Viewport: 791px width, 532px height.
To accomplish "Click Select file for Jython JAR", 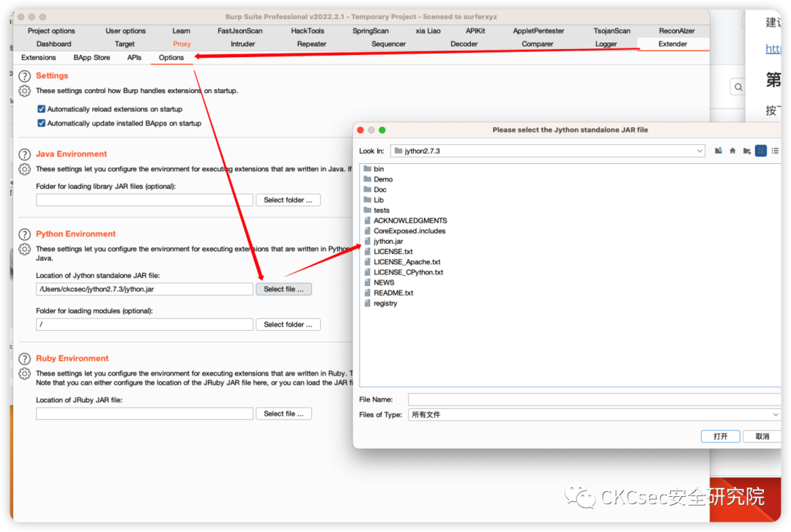I will pos(283,289).
